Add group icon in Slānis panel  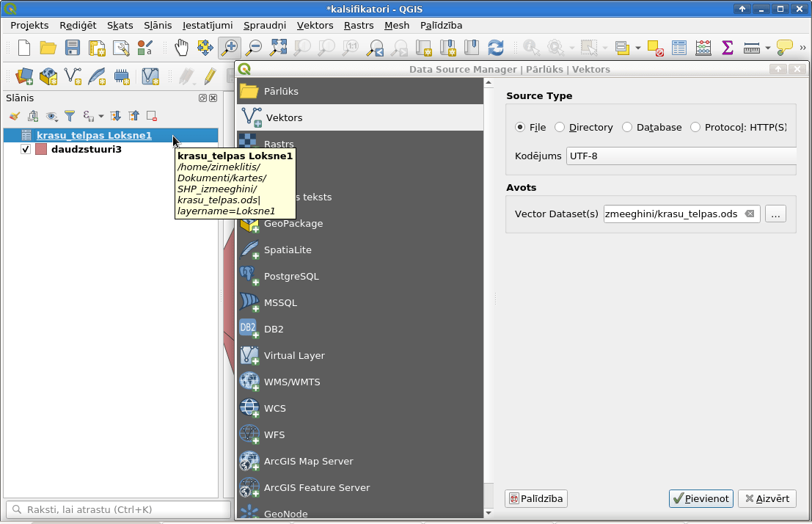tap(33, 116)
